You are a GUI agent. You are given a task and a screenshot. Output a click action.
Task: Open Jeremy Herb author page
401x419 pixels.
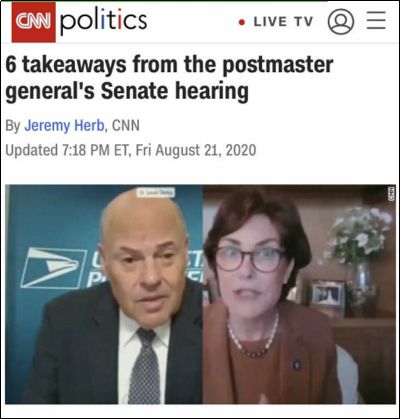pos(64,126)
